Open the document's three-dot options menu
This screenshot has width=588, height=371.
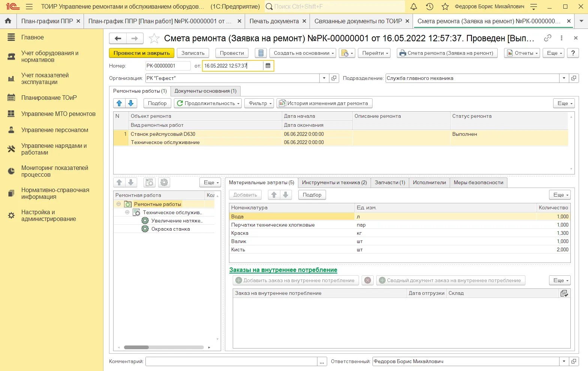coord(561,38)
